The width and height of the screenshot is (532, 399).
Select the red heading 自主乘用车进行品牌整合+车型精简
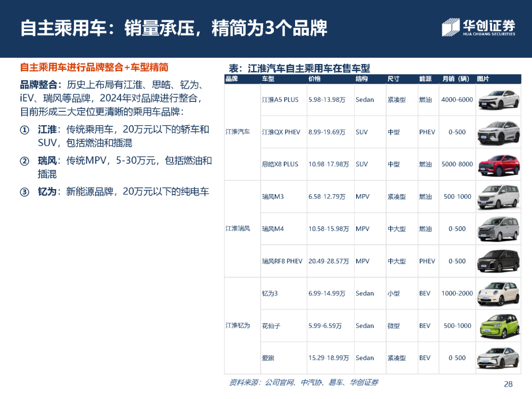(x=94, y=67)
